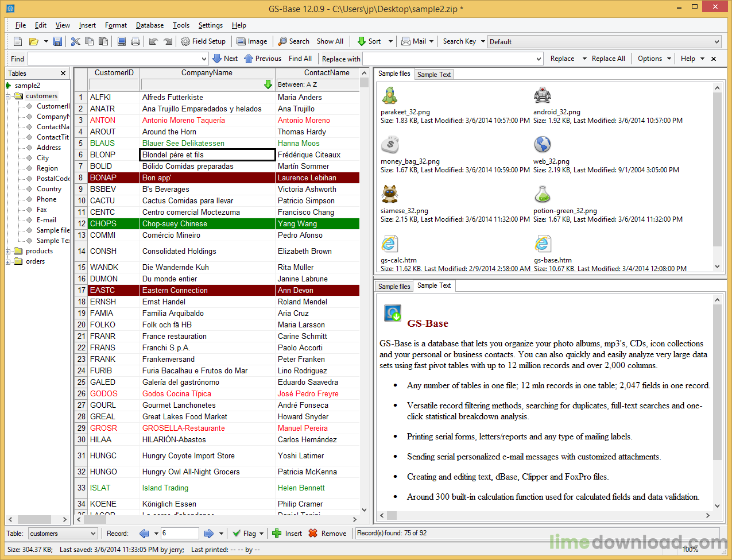Open the Database menu
Image resolution: width=732 pixels, height=560 pixels.
(x=150, y=25)
